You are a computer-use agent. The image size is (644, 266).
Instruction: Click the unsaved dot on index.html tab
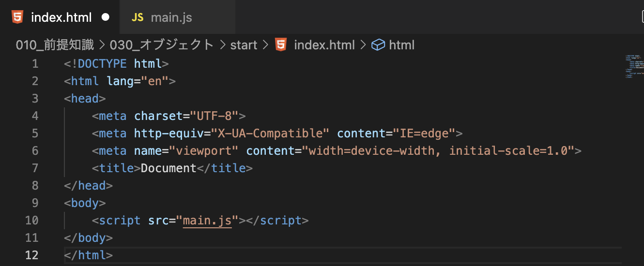point(106,17)
